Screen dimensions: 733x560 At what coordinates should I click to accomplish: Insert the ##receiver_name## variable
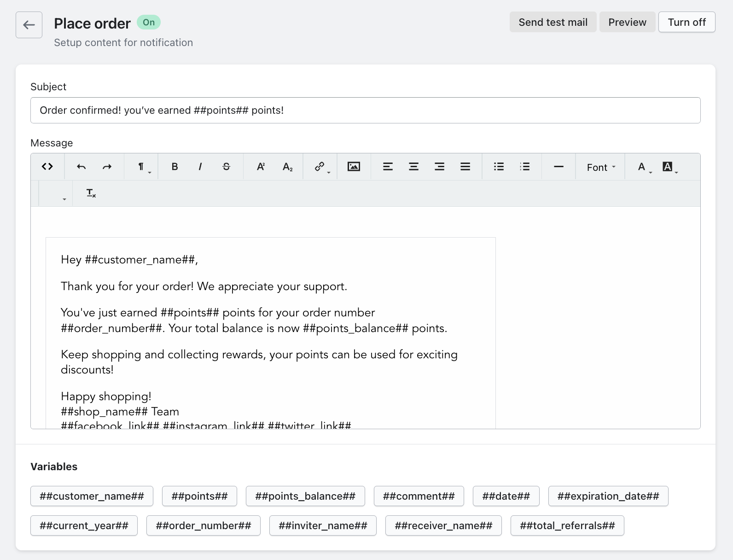pyautogui.click(x=443, y=525)
